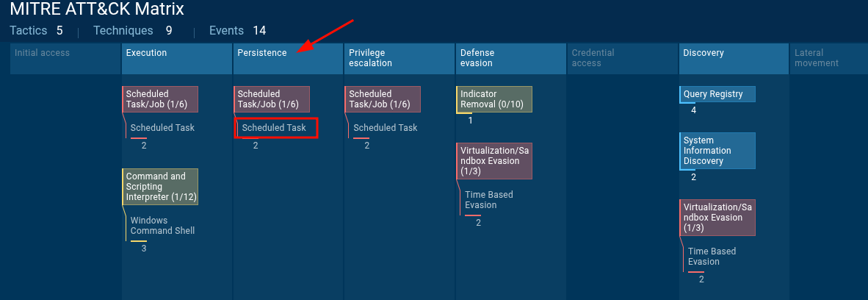Select Time Based Evasion under Defense evasion
868x300 pixels.
(489, 199)
